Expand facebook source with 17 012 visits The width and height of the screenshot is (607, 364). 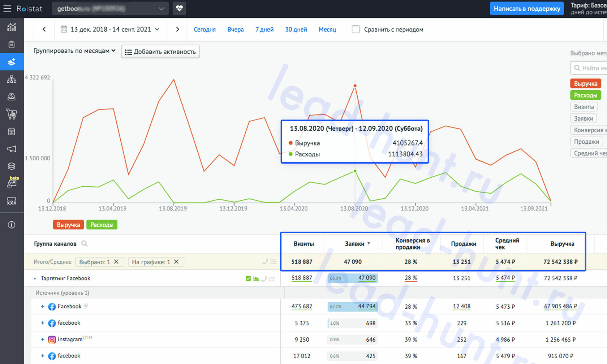pyautogui.click(x=42, y=356)
